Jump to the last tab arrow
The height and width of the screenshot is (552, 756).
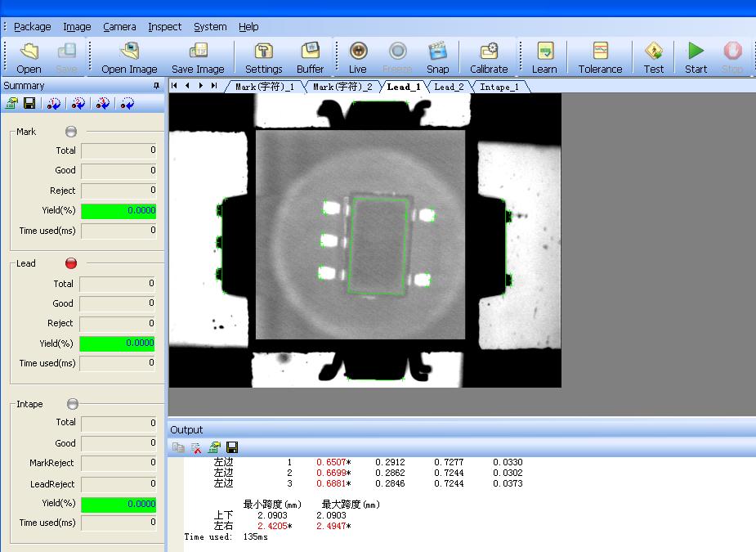(214, 86)
